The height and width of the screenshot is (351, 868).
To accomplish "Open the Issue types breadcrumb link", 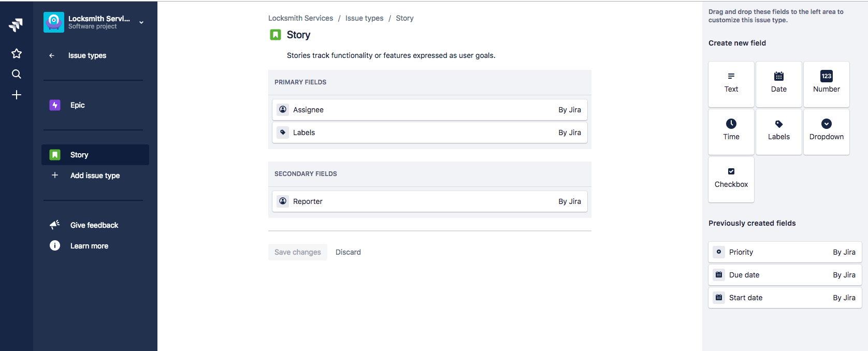I will 365,18.
